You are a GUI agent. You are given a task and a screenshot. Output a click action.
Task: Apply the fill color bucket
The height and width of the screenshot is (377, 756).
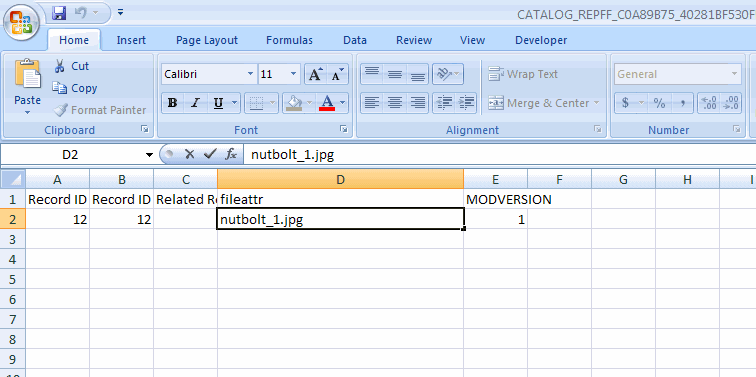(295, 103)
